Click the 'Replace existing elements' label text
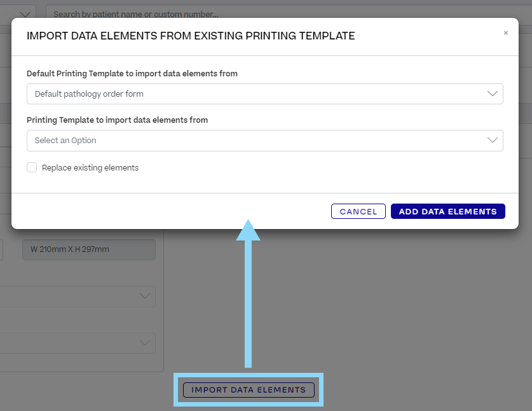This screenshot has width=532, height=411. (x=90, y=168)
